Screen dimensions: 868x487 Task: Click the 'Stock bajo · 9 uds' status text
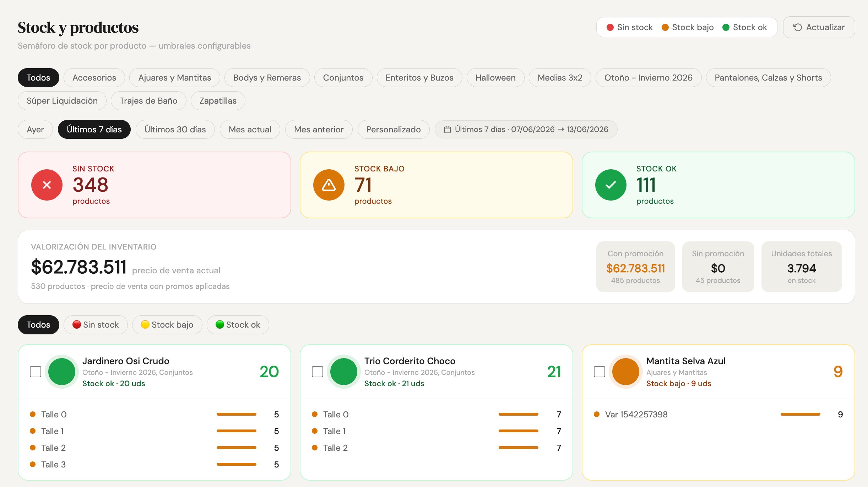[x=679, y=384]
